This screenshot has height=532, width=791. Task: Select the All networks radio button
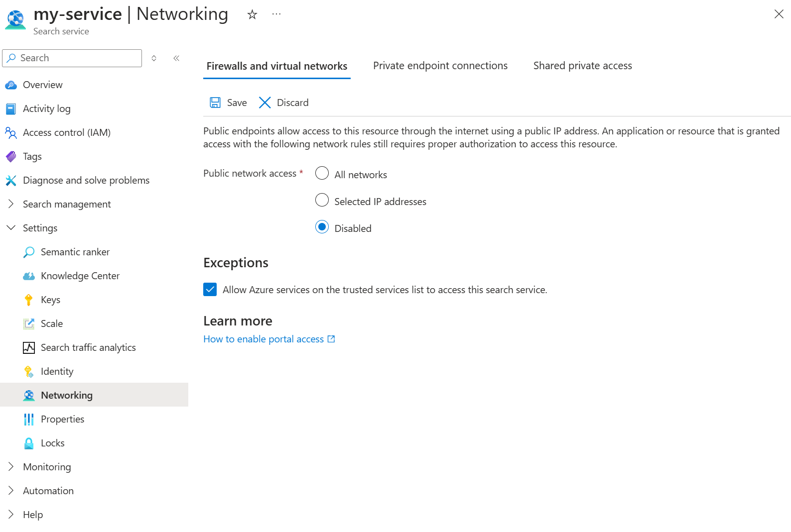(x=322, y=173)
